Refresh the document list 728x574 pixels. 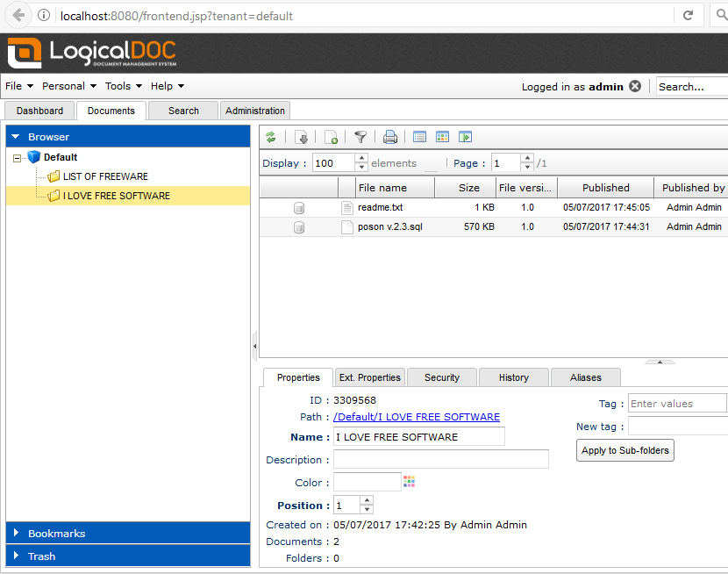(271, 137)
